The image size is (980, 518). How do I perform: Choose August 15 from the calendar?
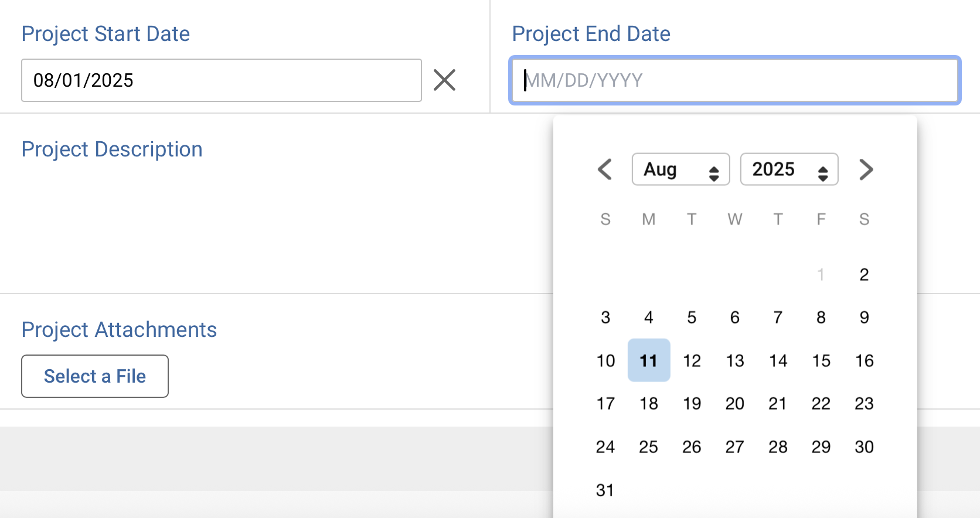[x=821, y=360]
